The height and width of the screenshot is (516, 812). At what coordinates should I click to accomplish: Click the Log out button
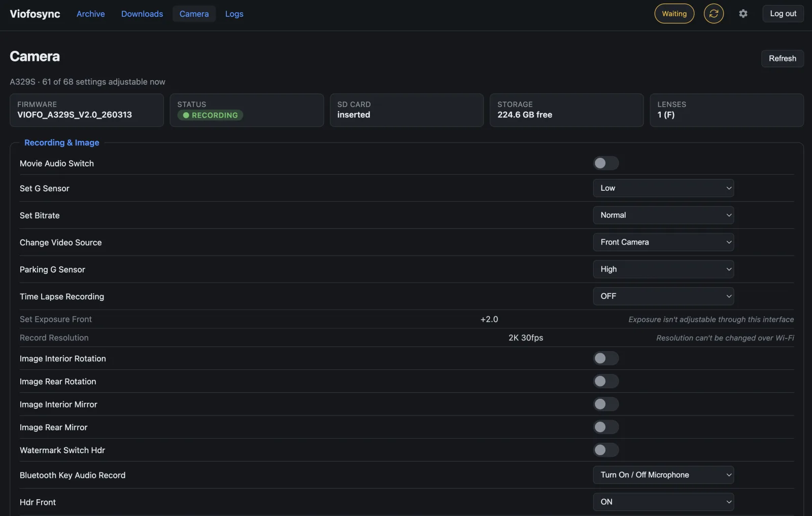[783, 14]
